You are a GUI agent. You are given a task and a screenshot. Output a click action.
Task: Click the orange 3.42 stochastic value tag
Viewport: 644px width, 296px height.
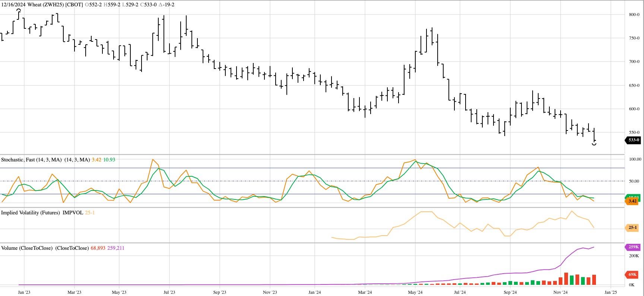[x=632, y=201]
